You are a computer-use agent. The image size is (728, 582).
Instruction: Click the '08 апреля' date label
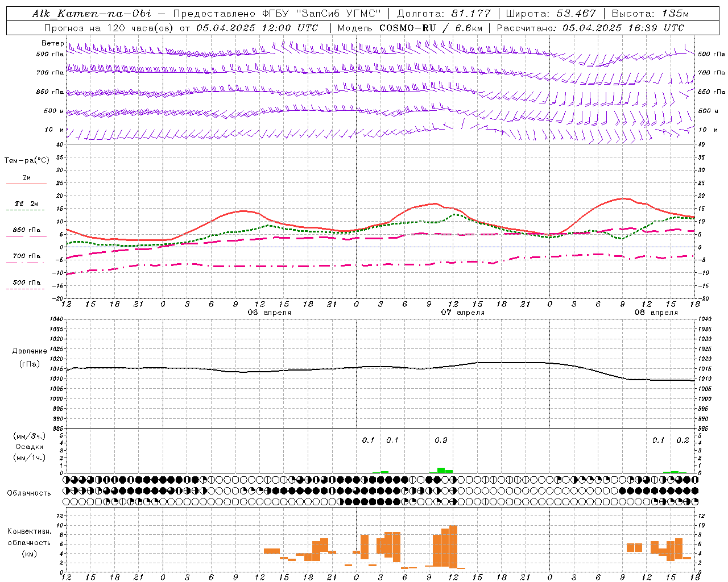(x=656, y=313)
